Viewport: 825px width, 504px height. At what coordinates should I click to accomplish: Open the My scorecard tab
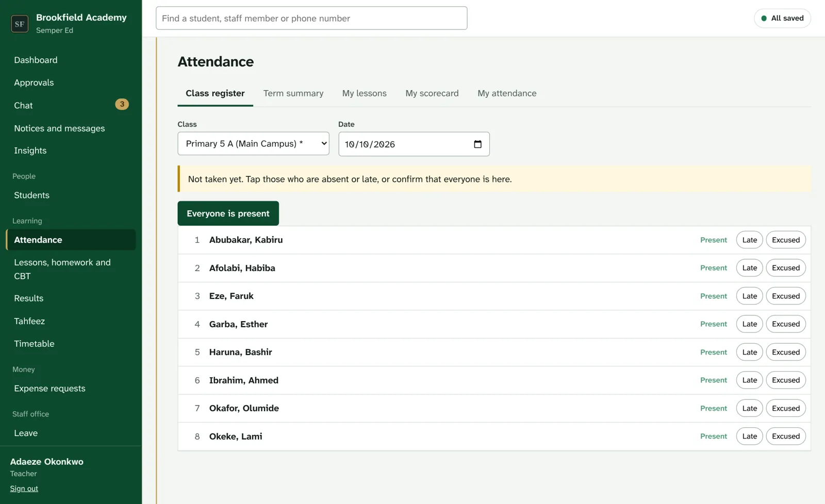point(432,93)
